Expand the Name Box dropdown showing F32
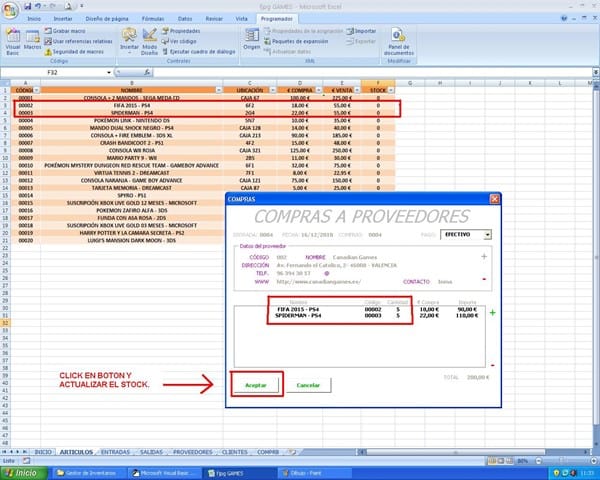600x480 pixels. click(x=109, y=72)
